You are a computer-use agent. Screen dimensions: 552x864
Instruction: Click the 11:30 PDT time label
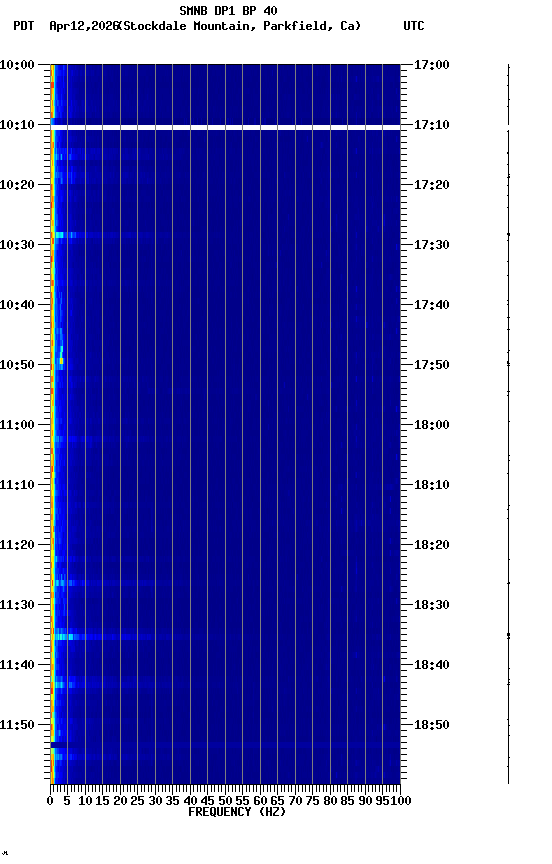17,605
